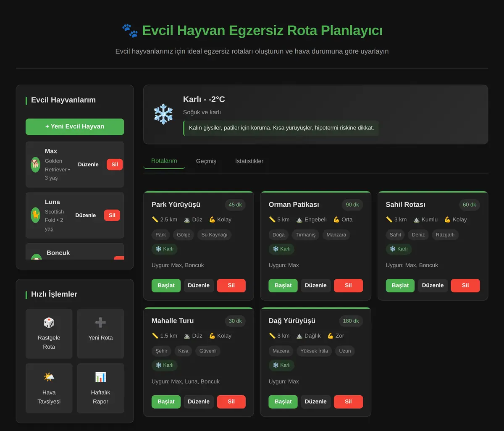Edit Max with the Düzenle button
This screenshot has height=431, width=504.
88,165
